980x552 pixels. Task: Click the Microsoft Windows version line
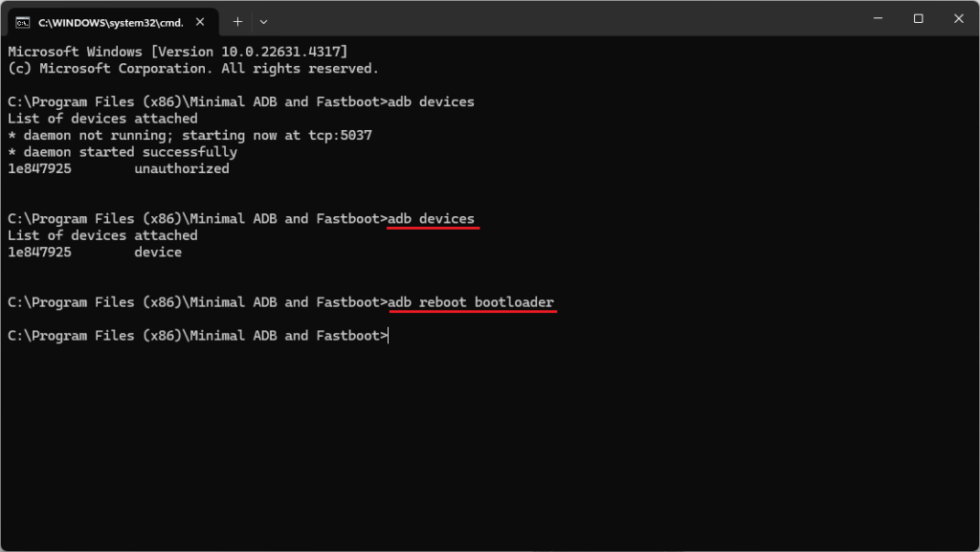[177, 52]
